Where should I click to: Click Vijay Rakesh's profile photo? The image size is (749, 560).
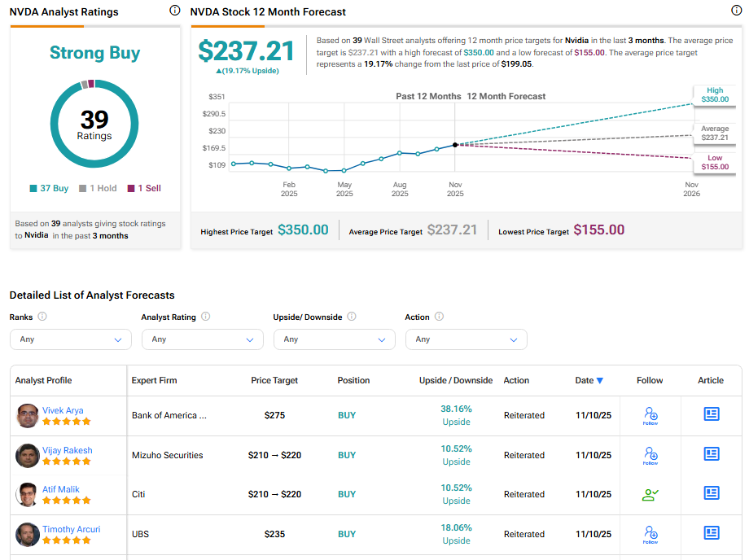click(x=28, y=456)
